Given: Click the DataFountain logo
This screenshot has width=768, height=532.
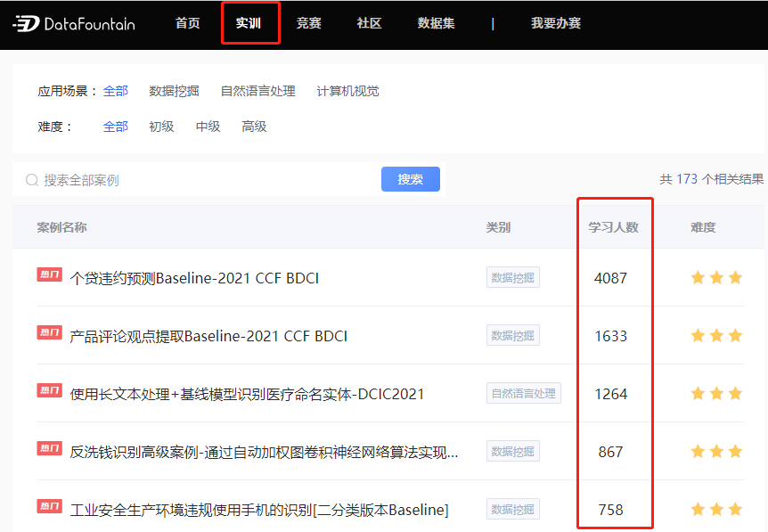Looking at the screenshot, I should (74, 23).
